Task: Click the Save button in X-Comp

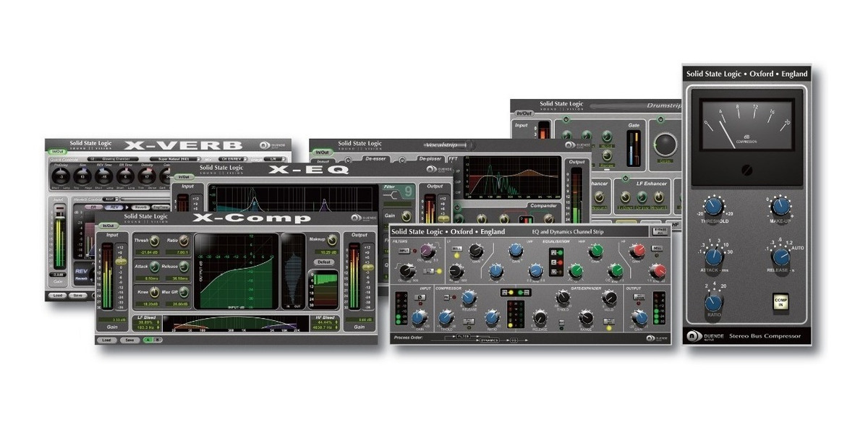Action: 129,340
